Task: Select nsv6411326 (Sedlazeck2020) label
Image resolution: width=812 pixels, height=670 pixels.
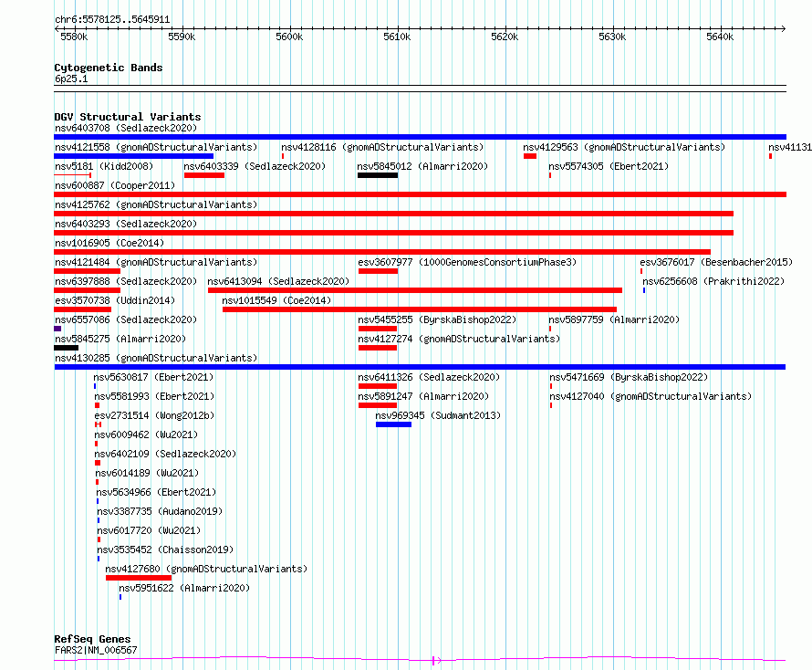Action: tap(429, 377)
